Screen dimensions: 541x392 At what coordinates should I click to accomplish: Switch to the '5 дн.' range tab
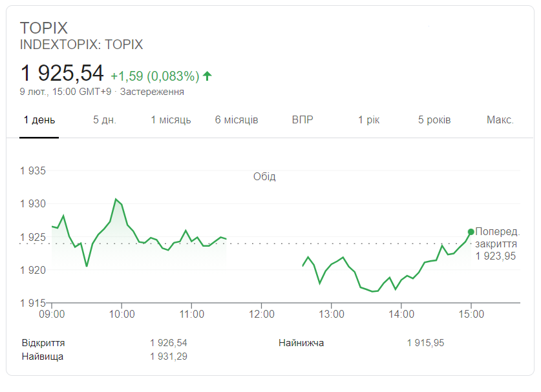(x=105, y=120)
